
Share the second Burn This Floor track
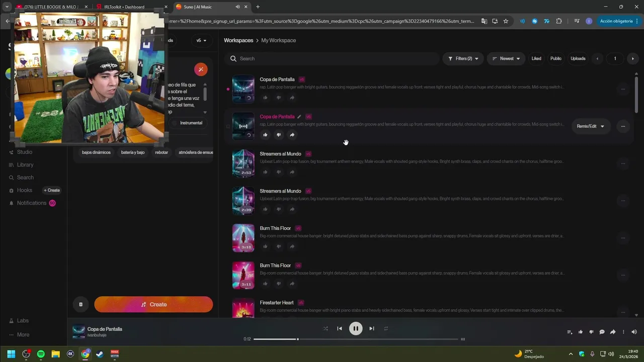pos(292,284)
